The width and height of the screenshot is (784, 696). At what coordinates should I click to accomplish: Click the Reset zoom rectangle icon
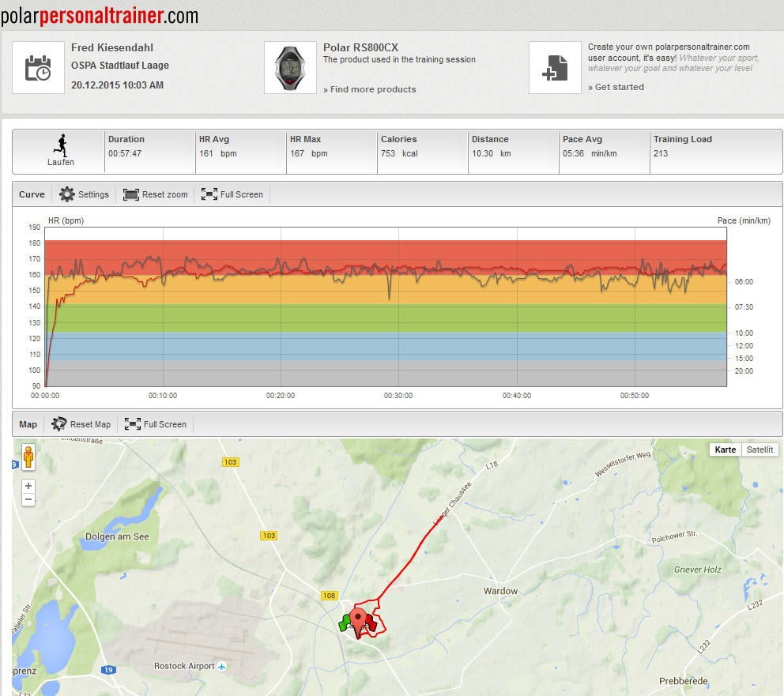[131, 194]
